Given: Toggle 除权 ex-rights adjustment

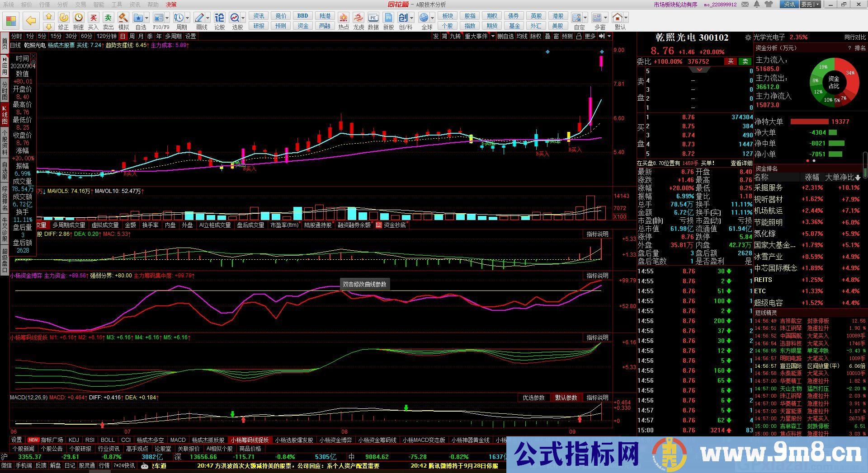Looking at the screenshot, I should coord(535,36).
